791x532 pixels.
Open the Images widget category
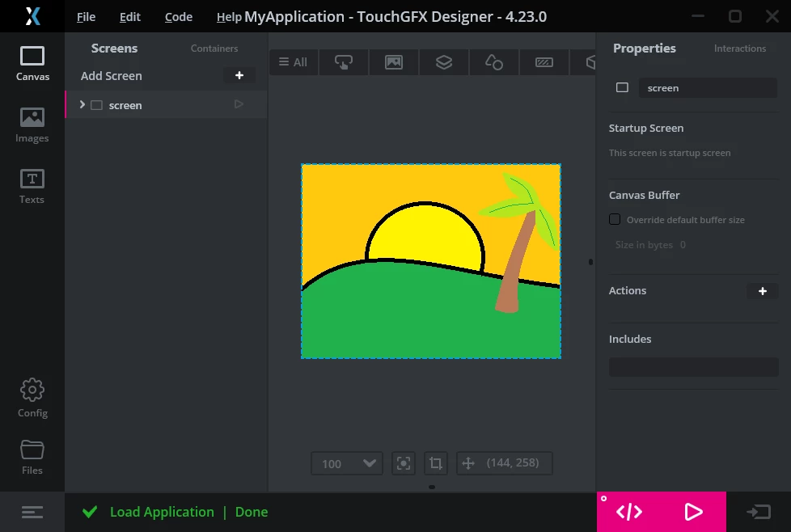coord(394,62)
